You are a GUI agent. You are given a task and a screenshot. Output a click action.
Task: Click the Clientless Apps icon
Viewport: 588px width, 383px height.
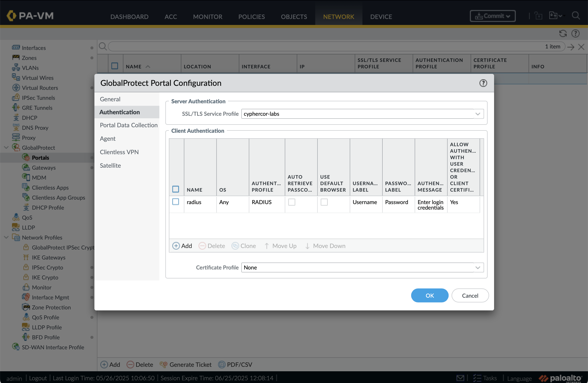pos(26,187)
